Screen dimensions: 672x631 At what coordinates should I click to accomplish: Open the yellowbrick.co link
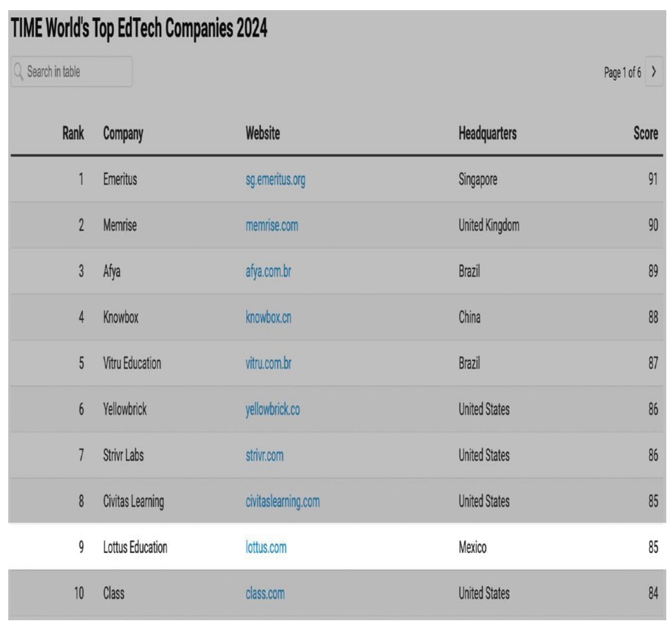click(x=273, y=410)
